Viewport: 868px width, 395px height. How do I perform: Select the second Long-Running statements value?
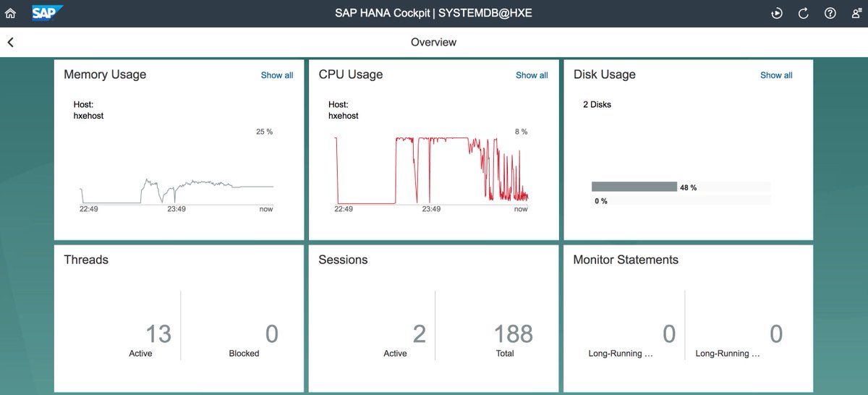(776, 334)
